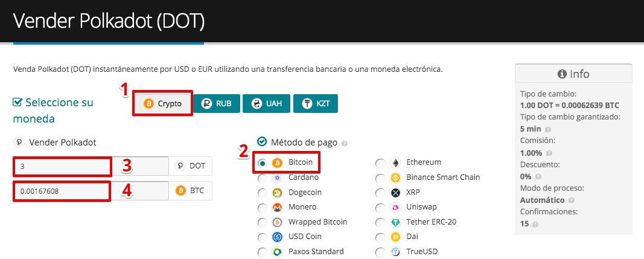Select the Dogecoin radio button
This screenshot has width=644, height=259.
coord(262,193)
